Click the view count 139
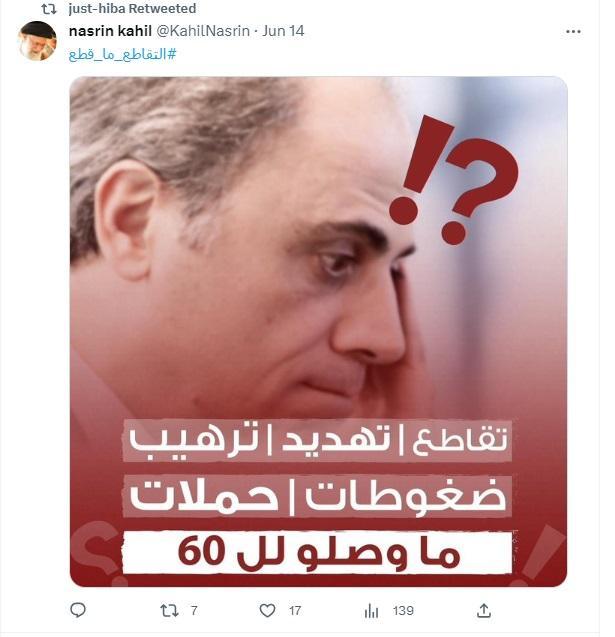 point(403,611)
